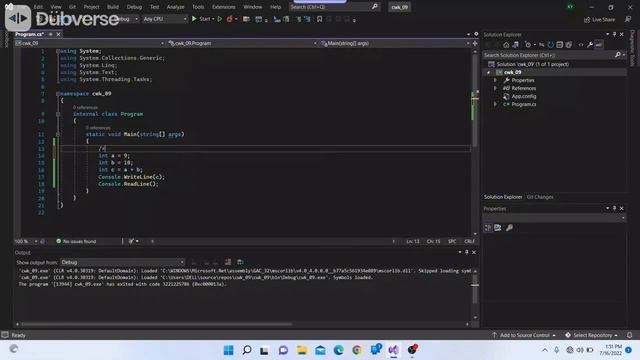This screenshot has width=640, height=360.
Task: Click the Search (Ctrl+Q) box
Action: tap(334, 7)
